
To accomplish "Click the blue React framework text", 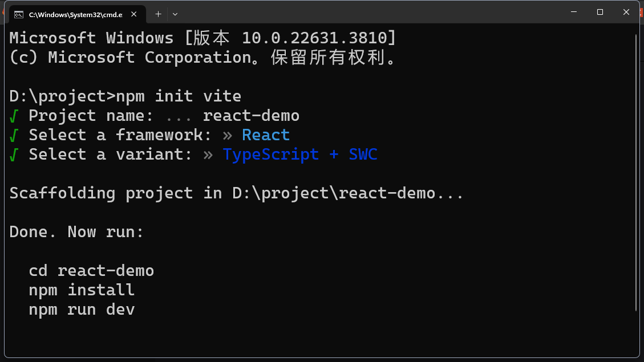I will tap(265, 135).
